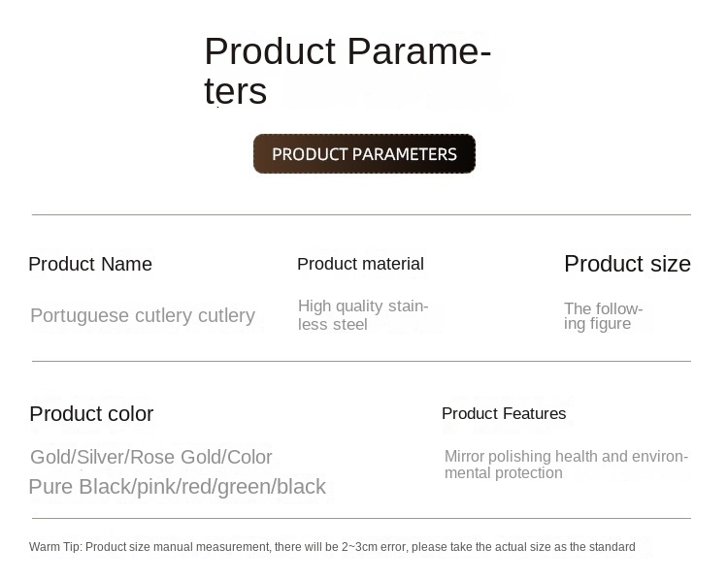728x580 pixels.
Task: Click the "Product Features" label
Action: (x=504, y=414)
